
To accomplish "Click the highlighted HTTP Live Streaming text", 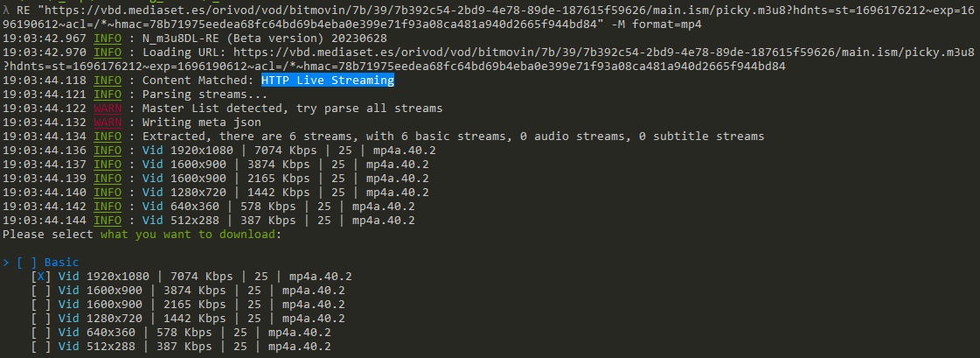I will pyautogui.click(x=327, y=81).
